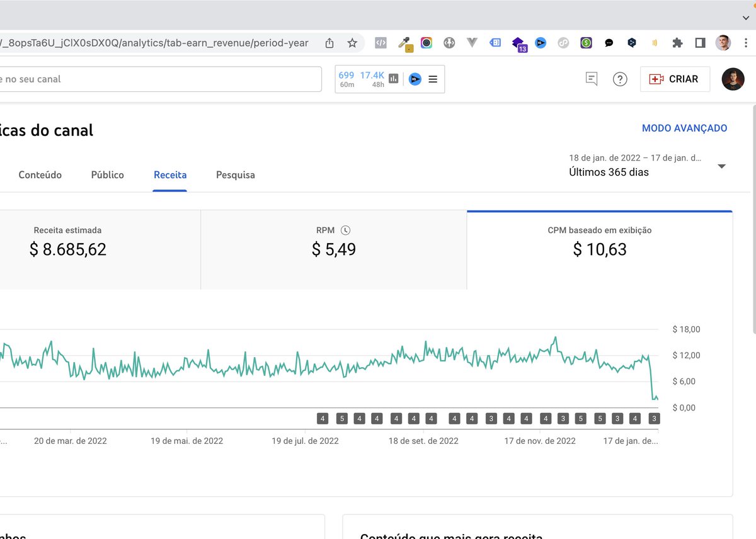This screenshot has width=756, height=539.
Task: Click the $ 10,63 CPM value
Action: tap(600, 250)
